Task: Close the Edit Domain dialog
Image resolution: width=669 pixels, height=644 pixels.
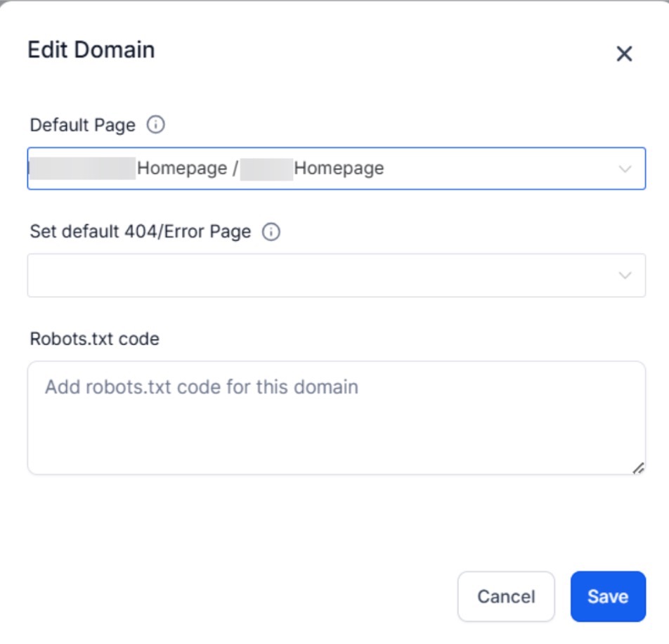Action: pos(624,54)
